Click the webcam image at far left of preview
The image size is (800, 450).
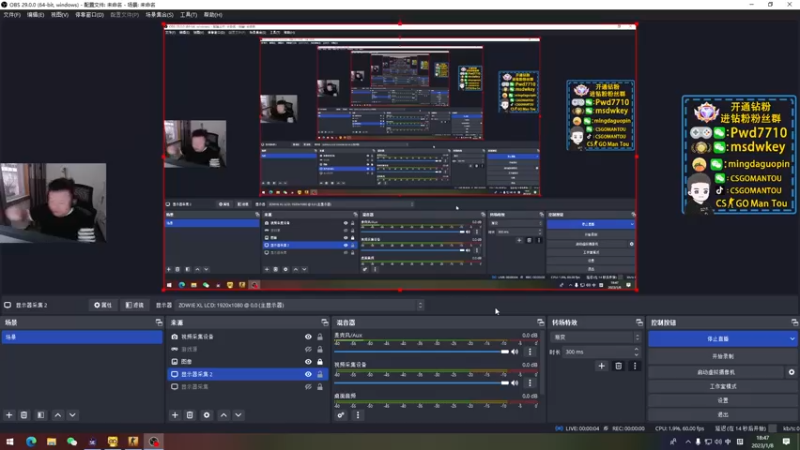53,203
